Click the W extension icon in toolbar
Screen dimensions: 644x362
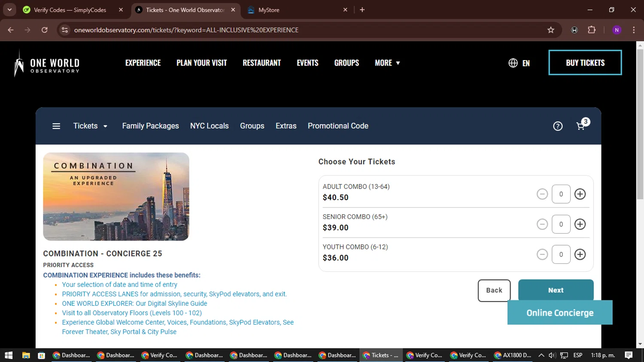click(x=574, y=30)
